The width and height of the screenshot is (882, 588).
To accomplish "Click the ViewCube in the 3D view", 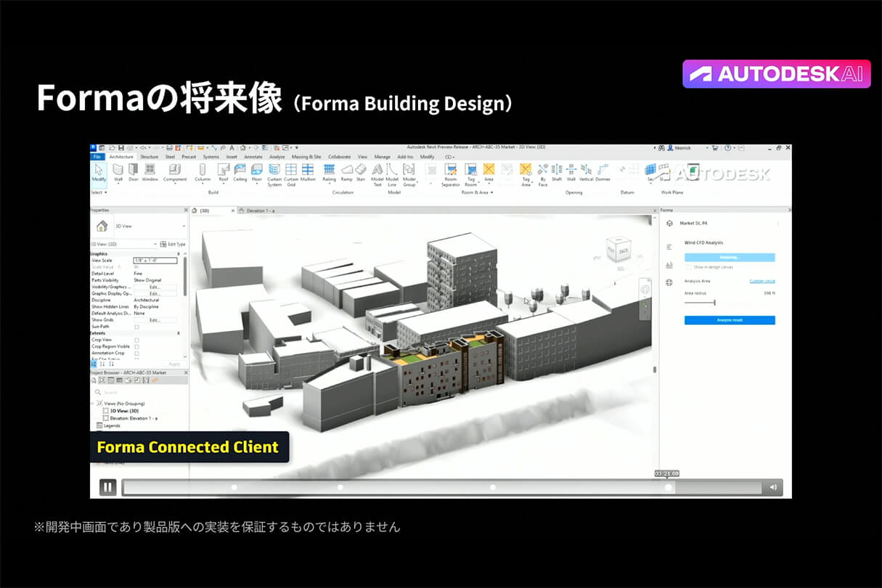I will [x=617, y=250].
